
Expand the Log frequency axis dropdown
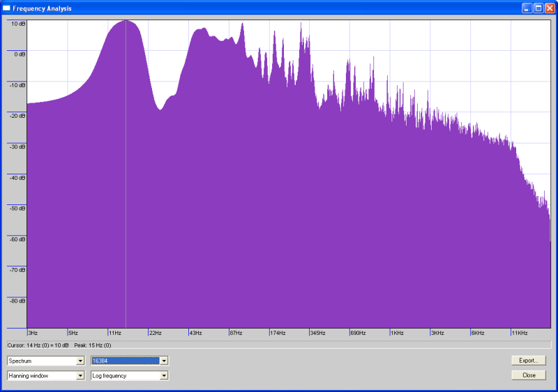(x=164, y=375)
